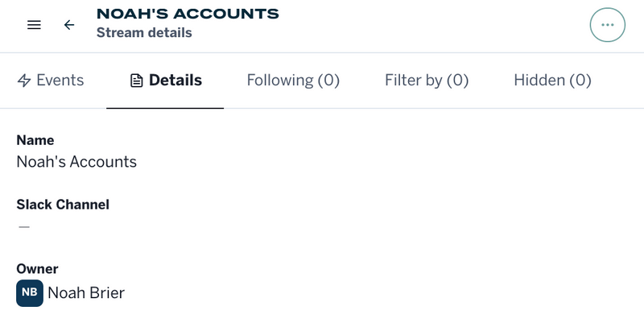Click the Slack Channel field label
This screenshot has width=644, height=323.
63,205
